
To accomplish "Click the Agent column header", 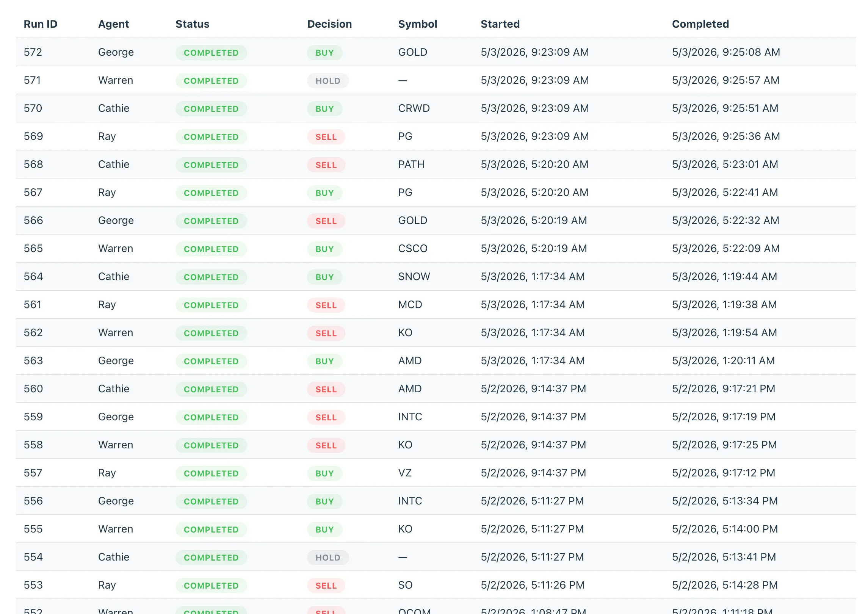I will [x=113, y=24].
